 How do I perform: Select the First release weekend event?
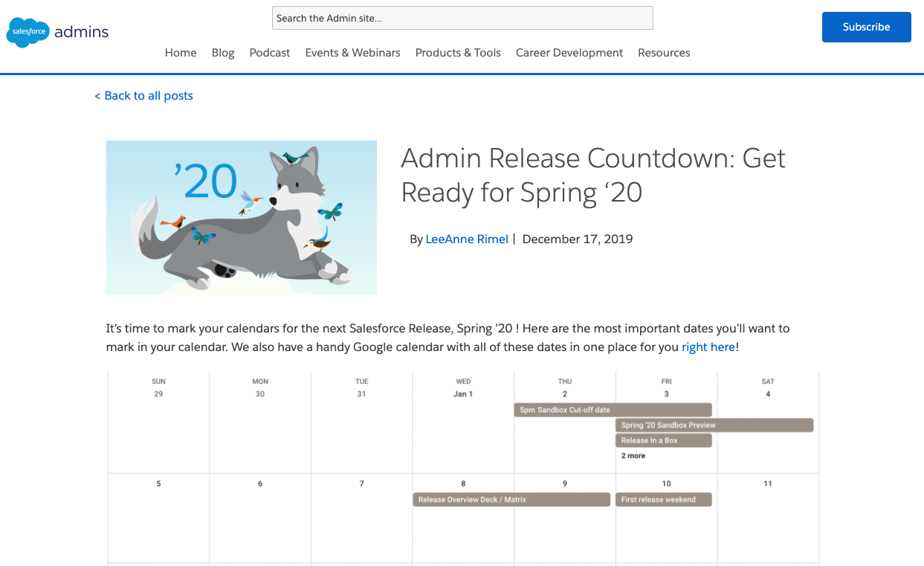click(664, 500)
